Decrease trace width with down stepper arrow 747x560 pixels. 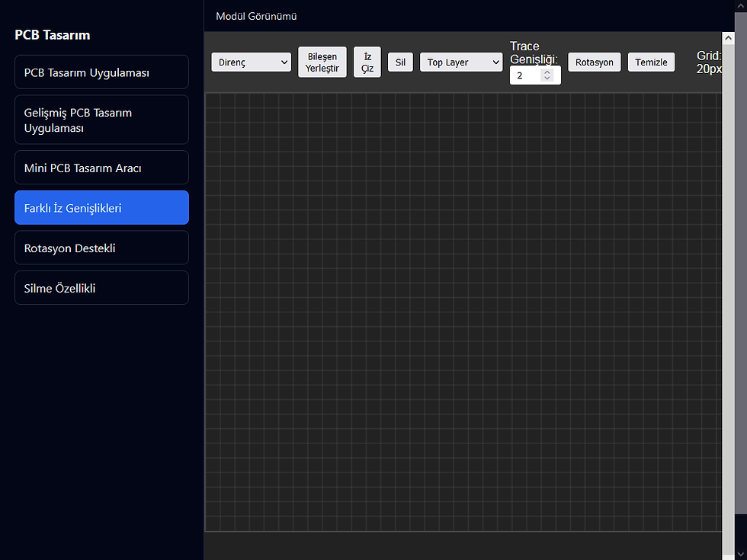point(547,78)
